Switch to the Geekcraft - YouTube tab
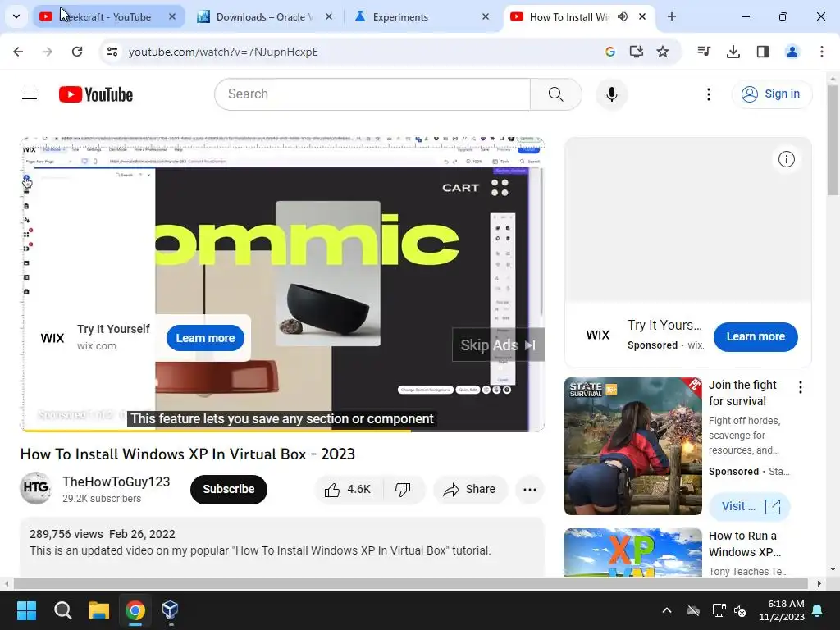The image size is (840, 630). [109, 16]
